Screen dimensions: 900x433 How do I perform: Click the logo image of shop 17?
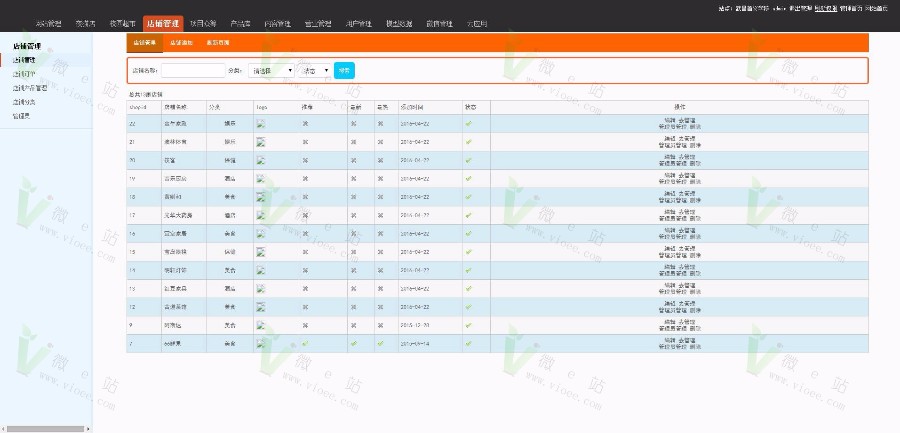(261, 215)
